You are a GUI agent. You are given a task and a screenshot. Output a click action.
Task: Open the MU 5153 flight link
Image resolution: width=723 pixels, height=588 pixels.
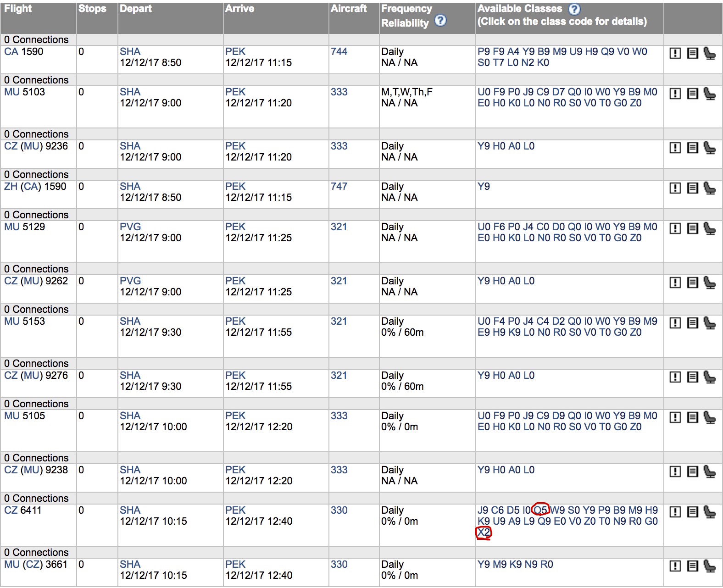pos(24,322)
